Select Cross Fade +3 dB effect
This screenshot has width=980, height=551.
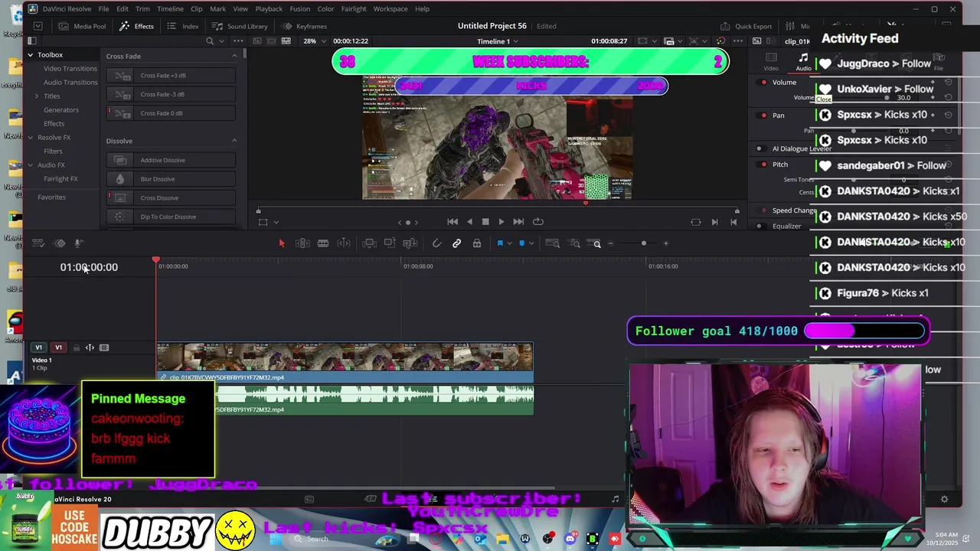171,76
